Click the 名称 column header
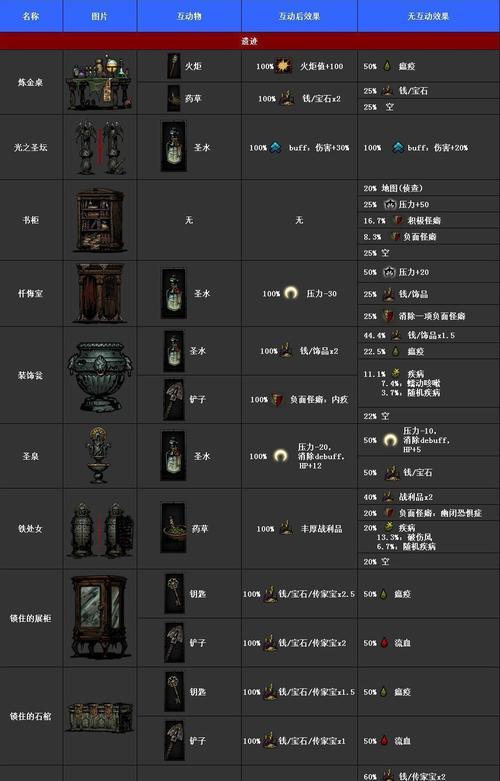The image size is (500, 781). click(31, 16)
